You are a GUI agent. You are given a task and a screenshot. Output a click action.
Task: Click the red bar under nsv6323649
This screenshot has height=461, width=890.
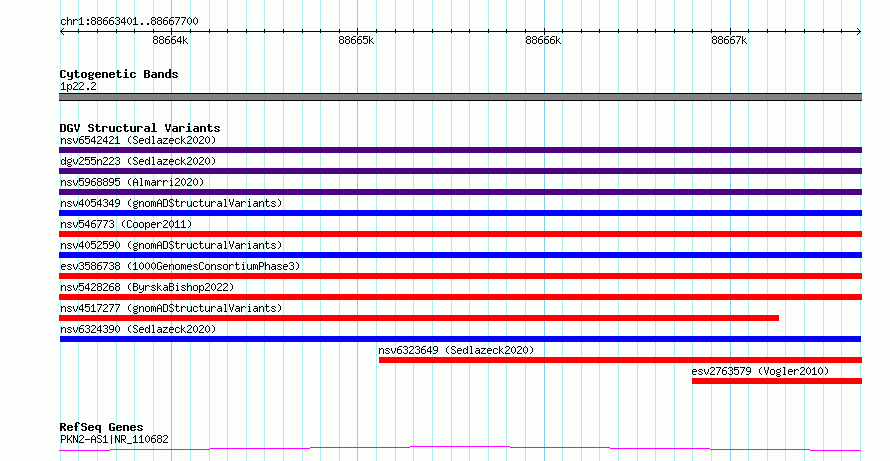620,360
